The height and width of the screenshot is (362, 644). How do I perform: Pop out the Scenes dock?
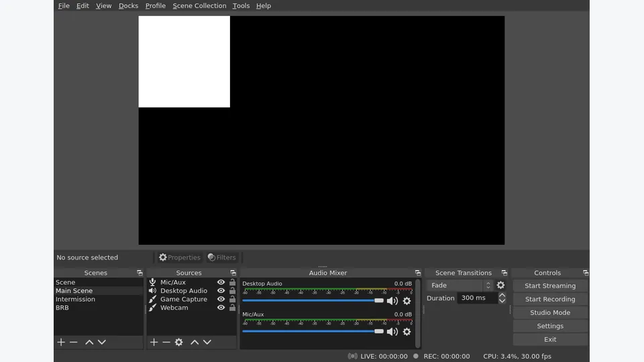[140, 273]
